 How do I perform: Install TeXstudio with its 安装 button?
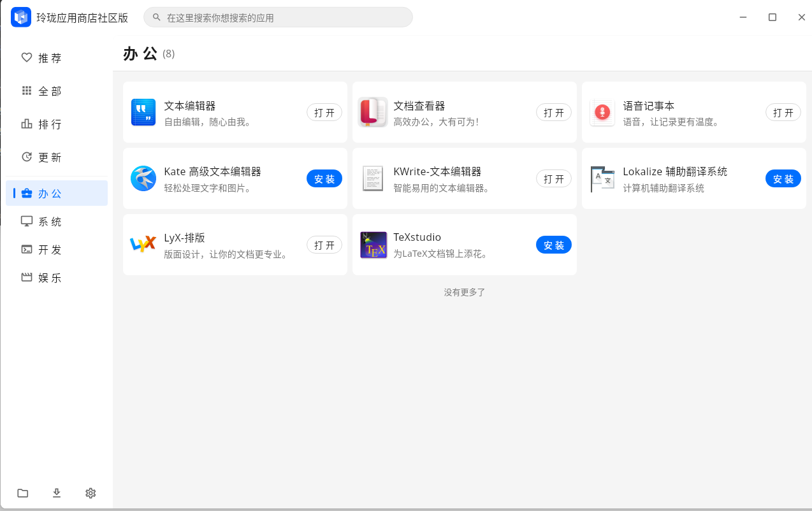point(554,245)
